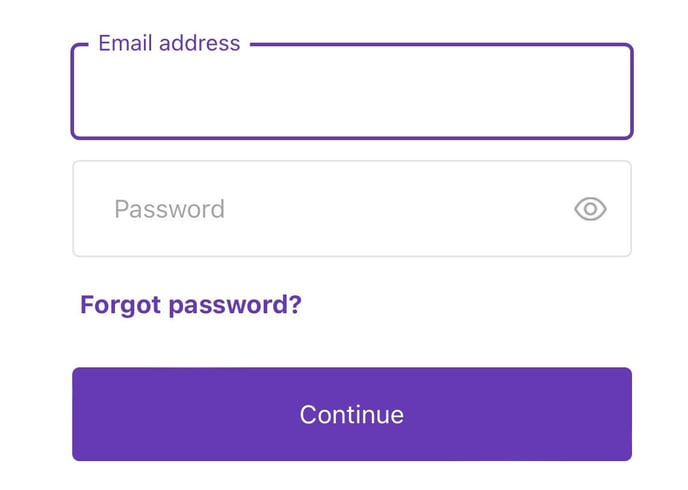The height and width of the screenshot is (490, 688).
Task: Unmask the password with eye button
Action: (590, 209)
